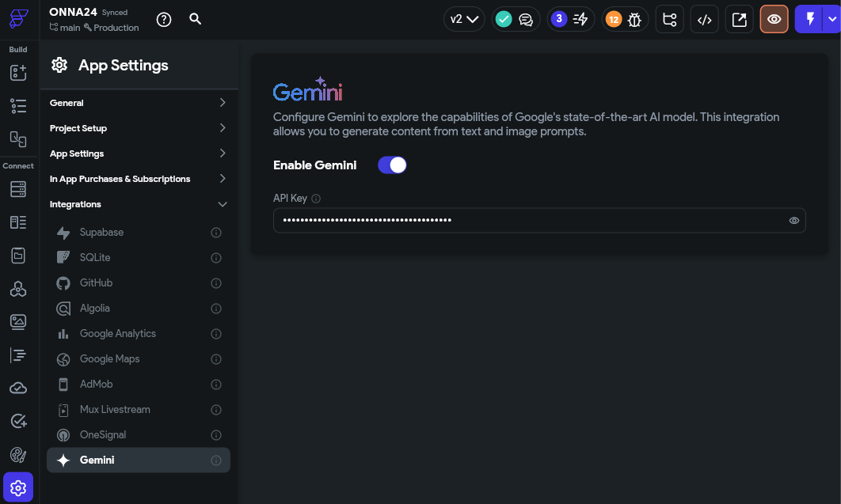Collapse the Integrations section
This screenshot has width=841, height=504.
[139, 204]
